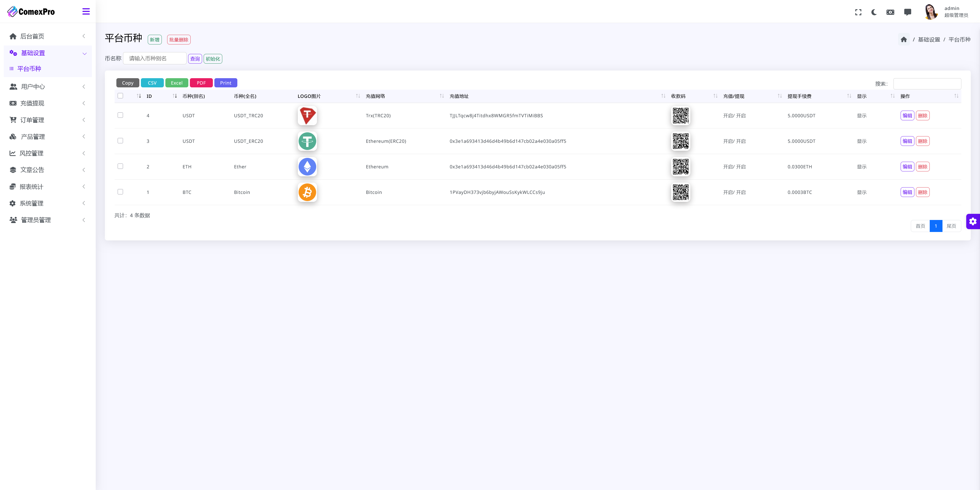Open the chat message icon in header
Image resolution: width=980 pixels, height=490 pixels.
pos(907,12)
